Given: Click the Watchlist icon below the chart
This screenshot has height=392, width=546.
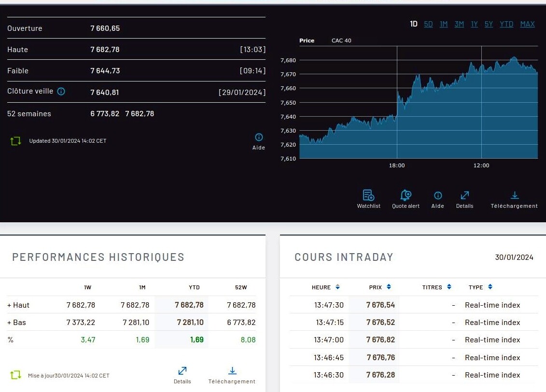Looking at the screenshot, I should click(x=368, y=195).
